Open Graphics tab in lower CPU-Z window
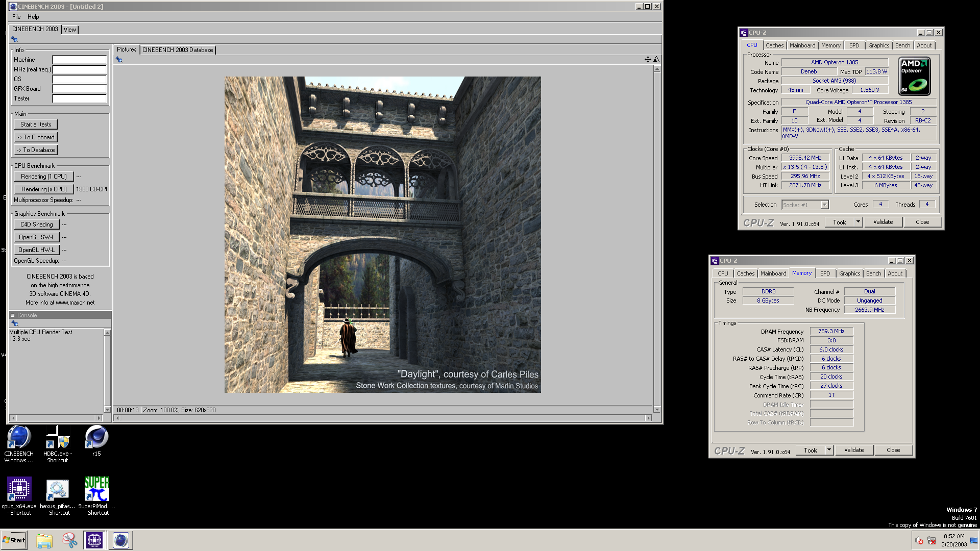The height and width of the screenshot is (551, 980). 849,273
